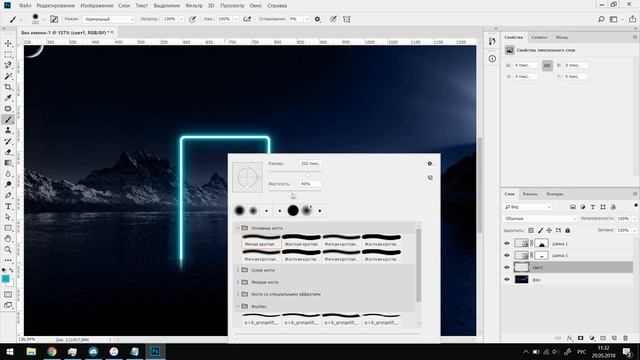
Task: Select the Zoom tool
Action: click(x=8, y=249)
